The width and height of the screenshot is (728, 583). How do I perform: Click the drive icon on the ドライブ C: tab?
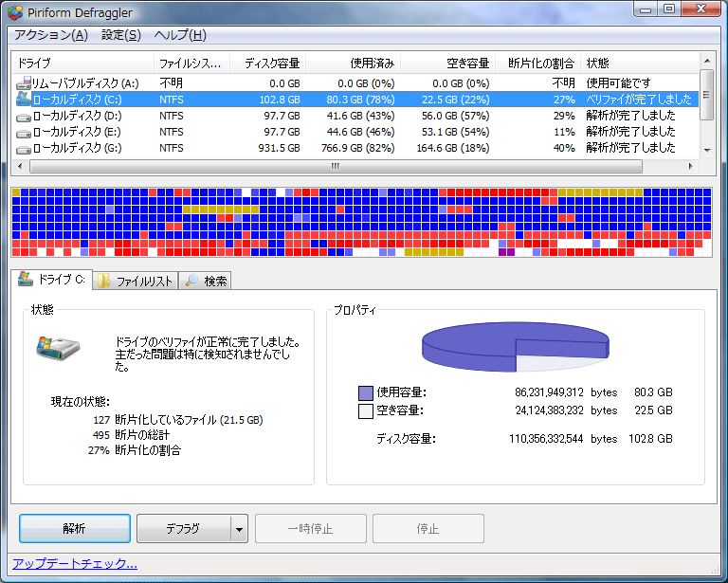click(x=26, y=279)
